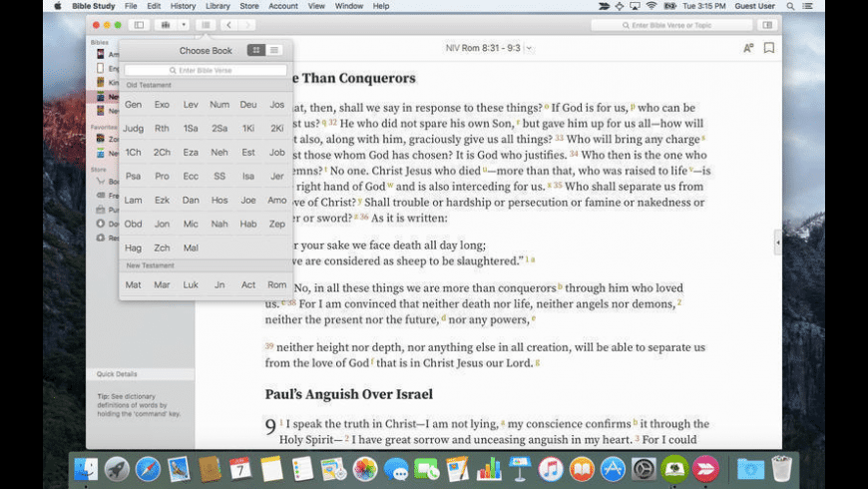The height and width of the screenshot is (489, 868).
Task: Click the toolbar Bible Verse or Topic search
Action: (671, 25)
